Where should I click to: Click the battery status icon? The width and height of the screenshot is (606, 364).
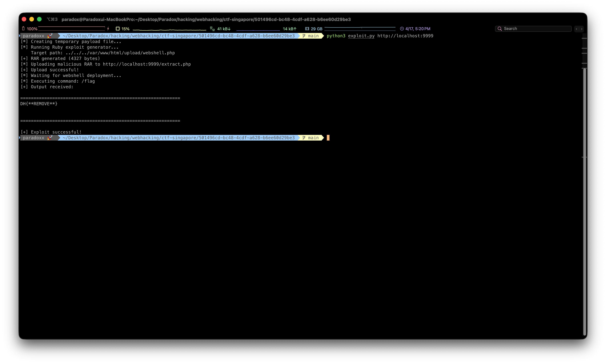23,29
